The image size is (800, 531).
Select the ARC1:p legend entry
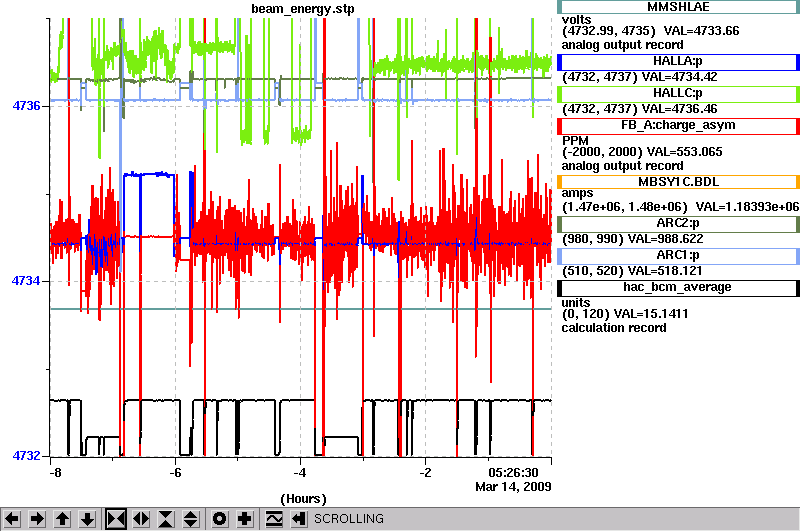678,256
